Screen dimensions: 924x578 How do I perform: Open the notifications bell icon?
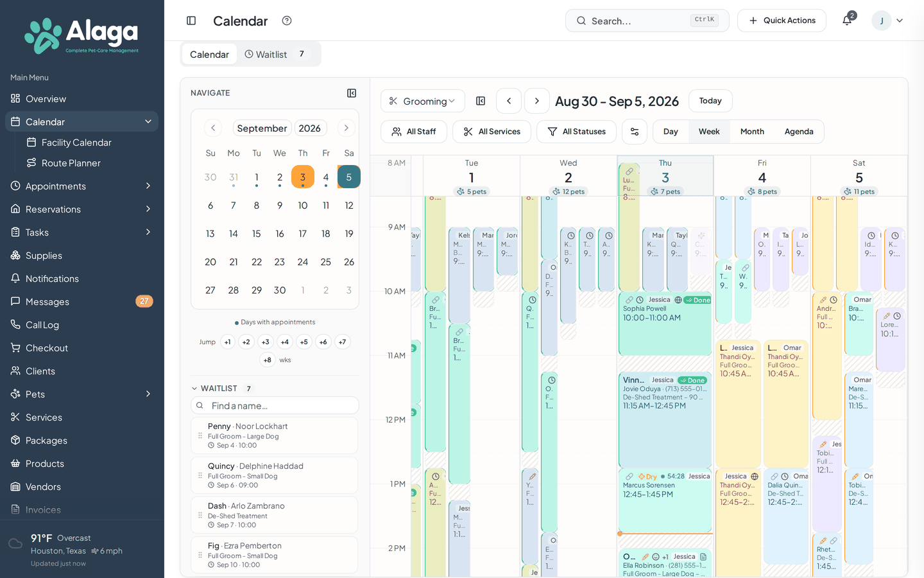847,21
